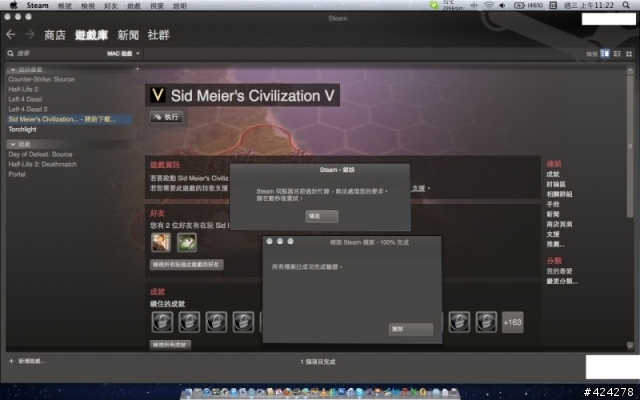Click the battery status icon
This screenshot has width=640, height=400.
pyautogui.click(x=519, y=5)
